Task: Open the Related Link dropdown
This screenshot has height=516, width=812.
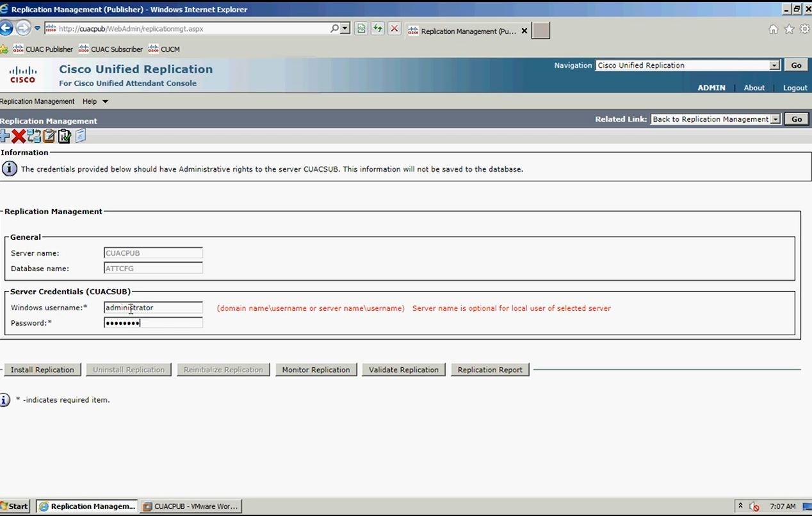Action: (775, 119)
